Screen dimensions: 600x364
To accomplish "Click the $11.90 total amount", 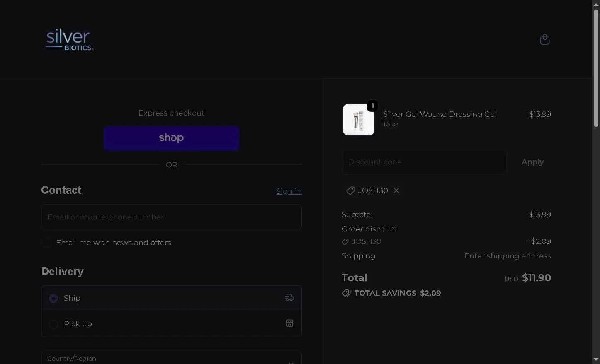I will (x=536, y=278).
